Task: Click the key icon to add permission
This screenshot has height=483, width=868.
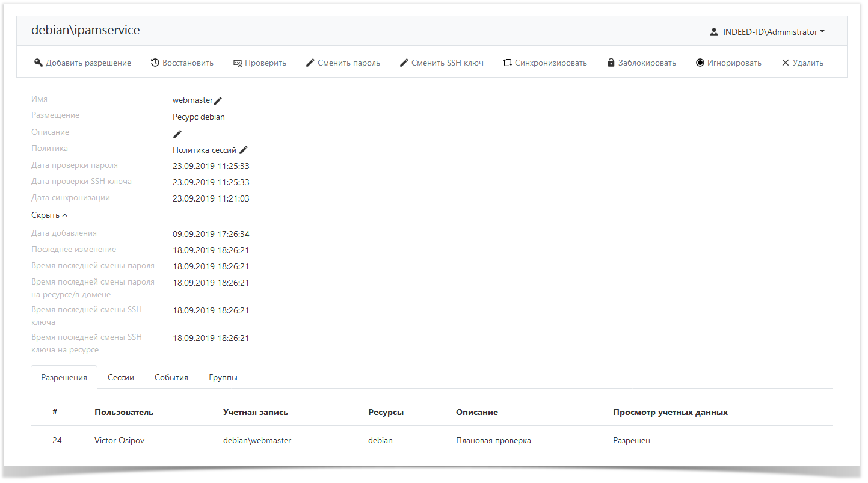Action: tap(38, 62)
